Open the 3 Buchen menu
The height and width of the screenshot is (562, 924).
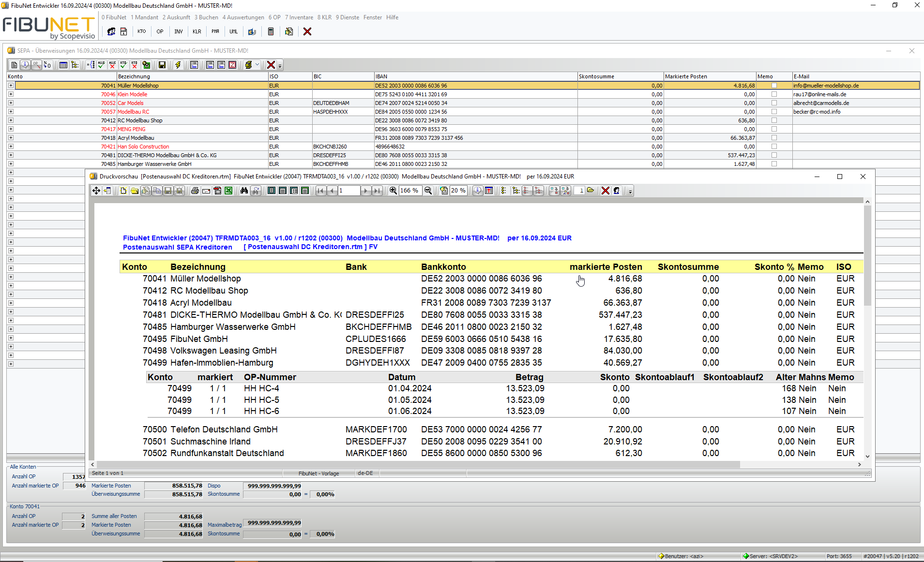[x=206, y=17]
